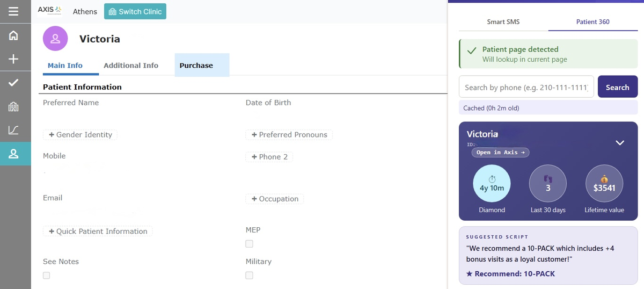Select the Patient 360 tab
Viewport: 644px width, 289px height.
tap(592, 22)
